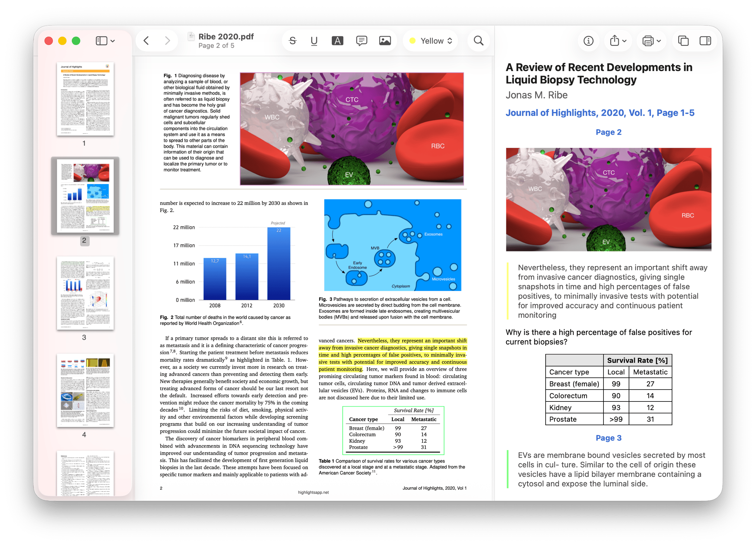This screenshot has height=547, width=756.
Task: Show document info
Action: click(x=588, y=40)
